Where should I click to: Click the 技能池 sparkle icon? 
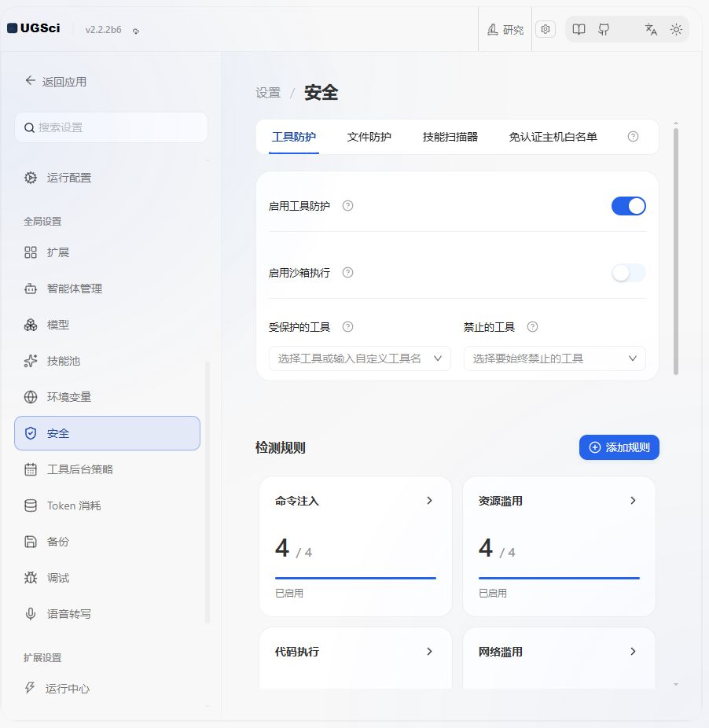click(31, 361)
